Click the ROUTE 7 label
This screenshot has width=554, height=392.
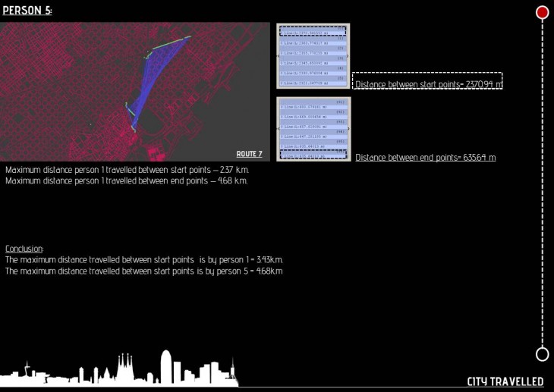(249, 154)
